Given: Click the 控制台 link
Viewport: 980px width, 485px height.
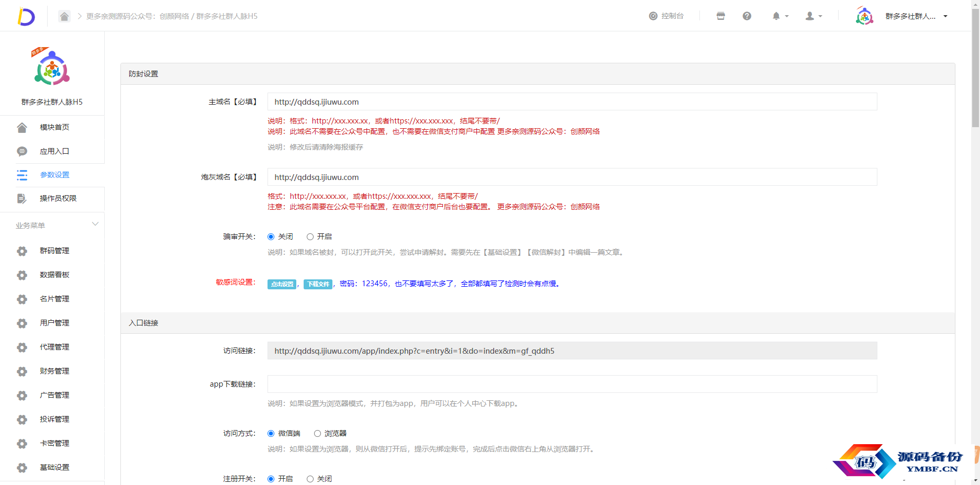Looking at the screenshot, I should [666, 16].
